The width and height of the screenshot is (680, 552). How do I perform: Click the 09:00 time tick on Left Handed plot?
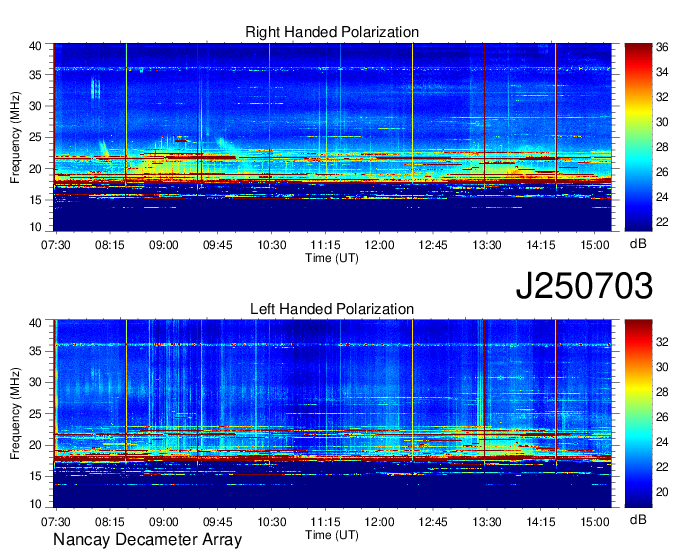click(163, 522)
